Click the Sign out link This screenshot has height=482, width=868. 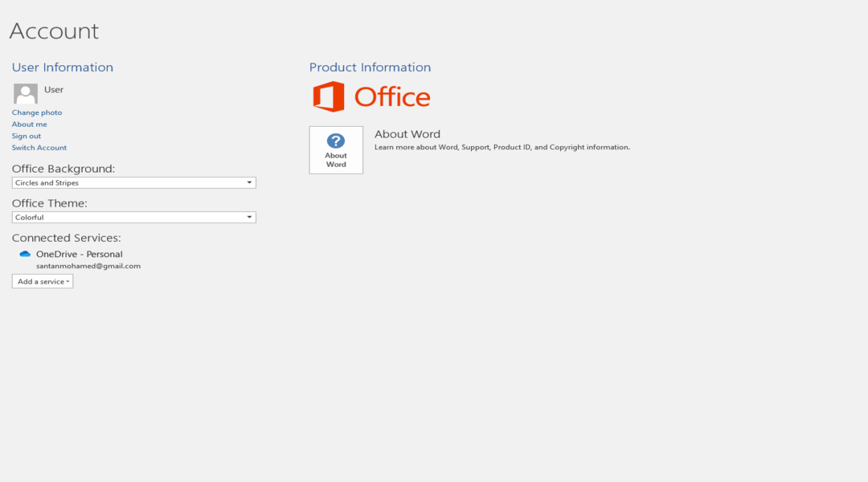click(27, 136)
